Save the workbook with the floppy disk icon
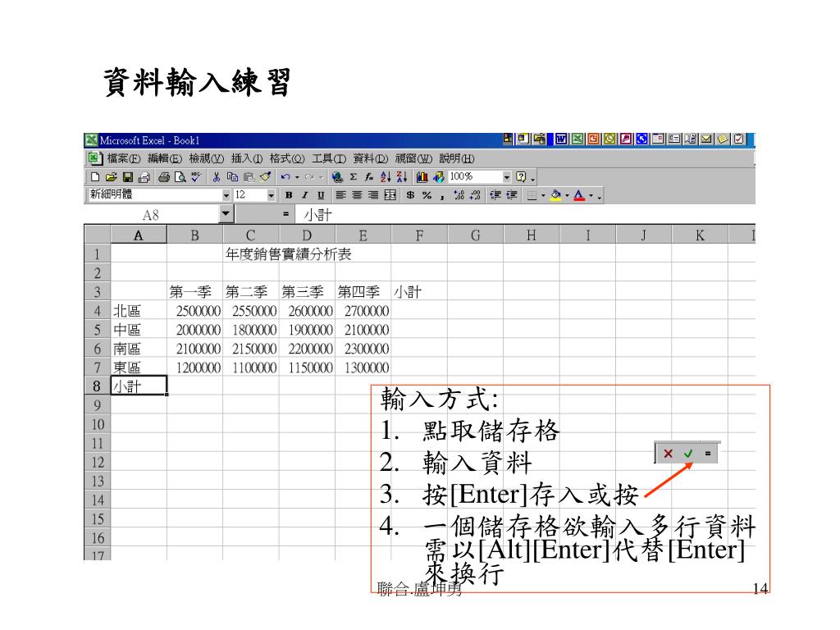The width and height of the screenshot is (840, 630). click(127, 177)
